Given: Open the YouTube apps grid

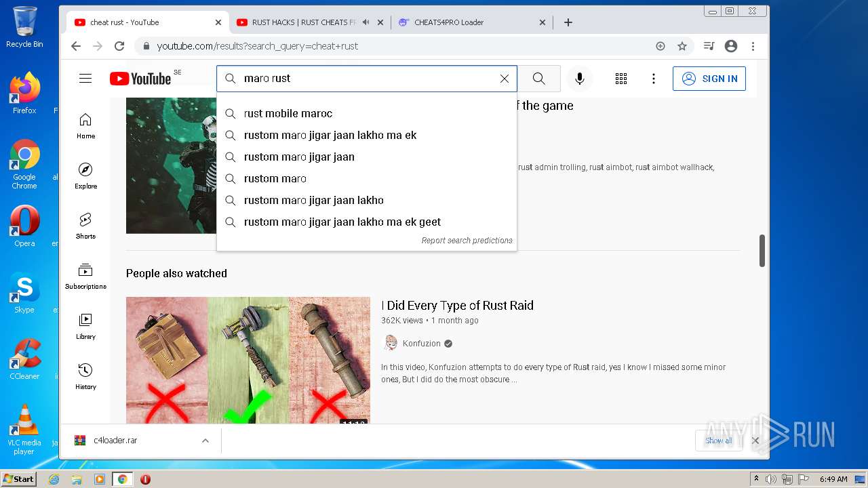Looking at the screenshot, I should coord(621,79).
